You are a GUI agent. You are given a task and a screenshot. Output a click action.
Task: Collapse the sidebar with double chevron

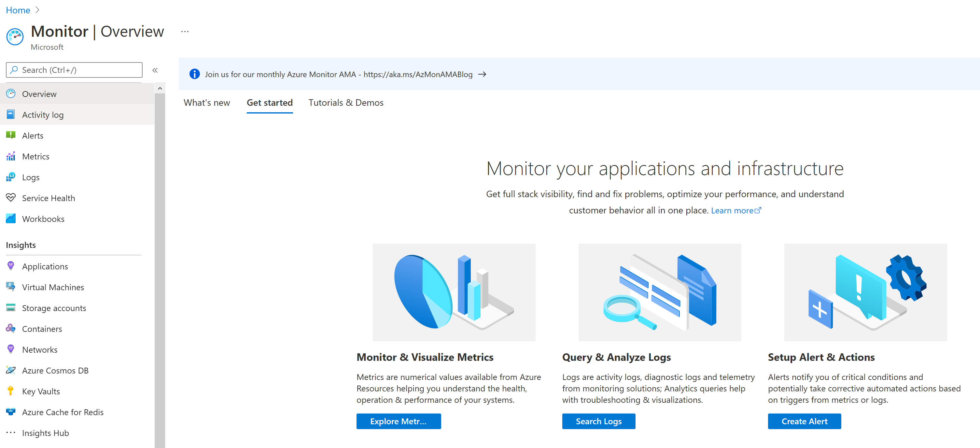coord(155,70)
